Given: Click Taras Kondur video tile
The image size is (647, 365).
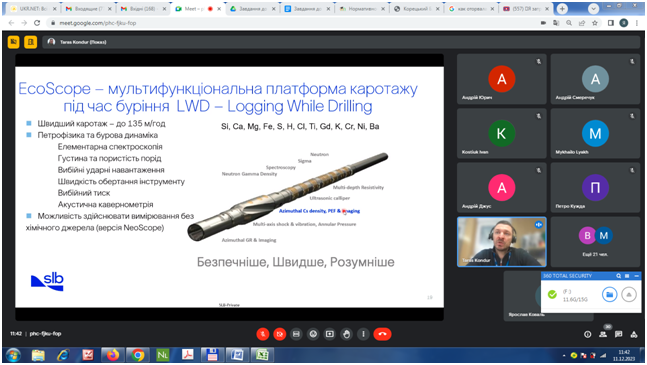Looking at the screenshot, I should (x=502, y=242).
